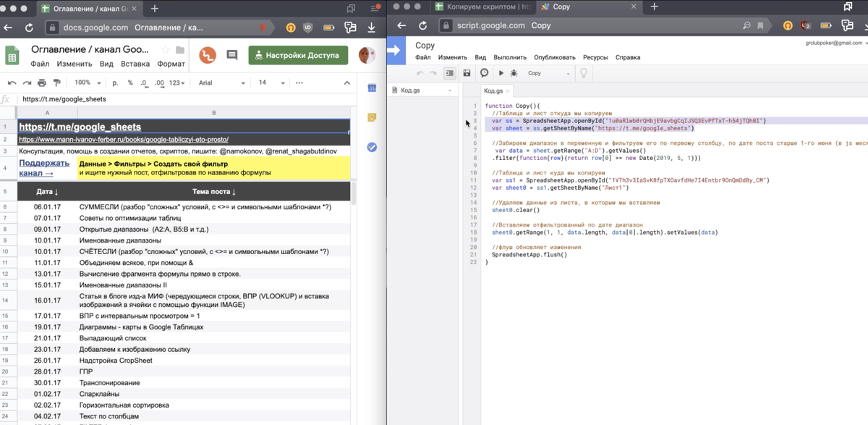Open the Copy function selector dropdown
The width and height of the screenshot is (868, 425).
pos(548,73)
